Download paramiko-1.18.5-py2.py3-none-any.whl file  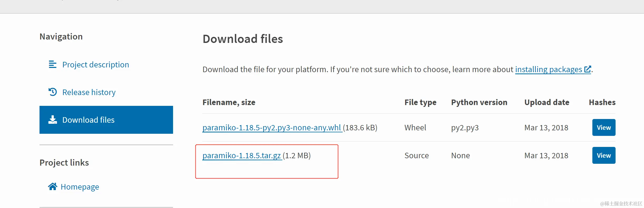(x=272, y=127)
